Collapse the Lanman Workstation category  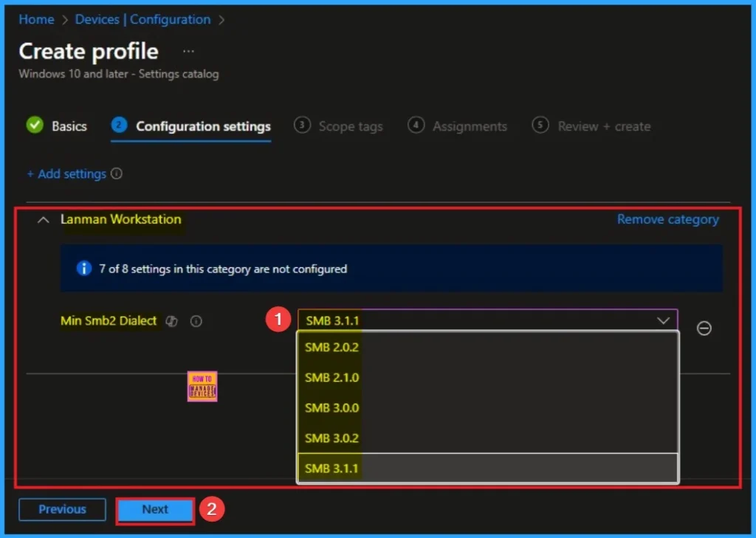pyautogui.click(x=44, y=220)
